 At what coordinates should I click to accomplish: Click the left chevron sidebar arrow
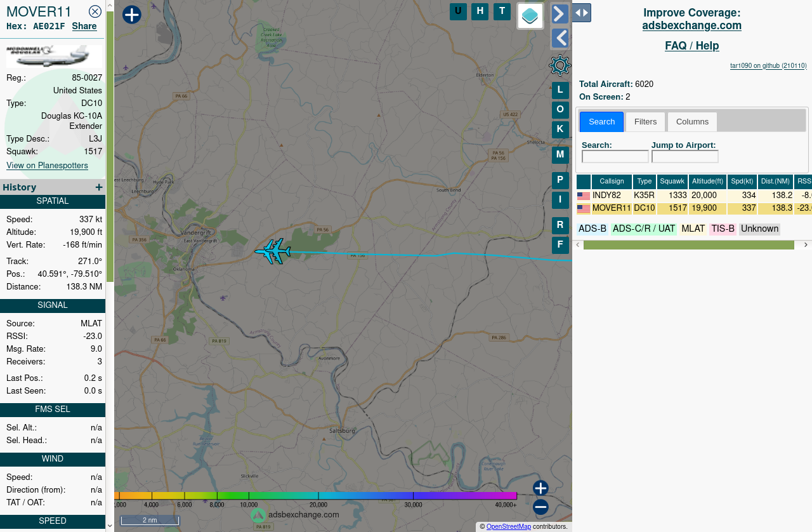pos(560,38)
